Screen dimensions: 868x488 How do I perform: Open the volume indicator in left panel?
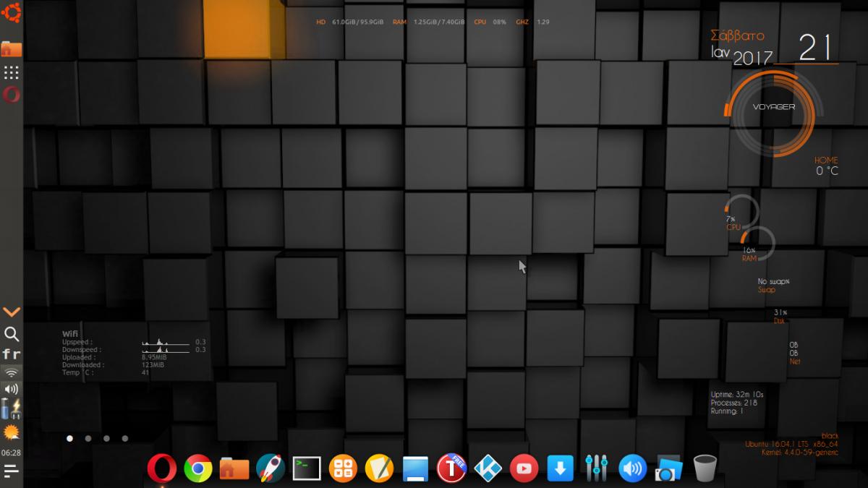coord(12,390)
